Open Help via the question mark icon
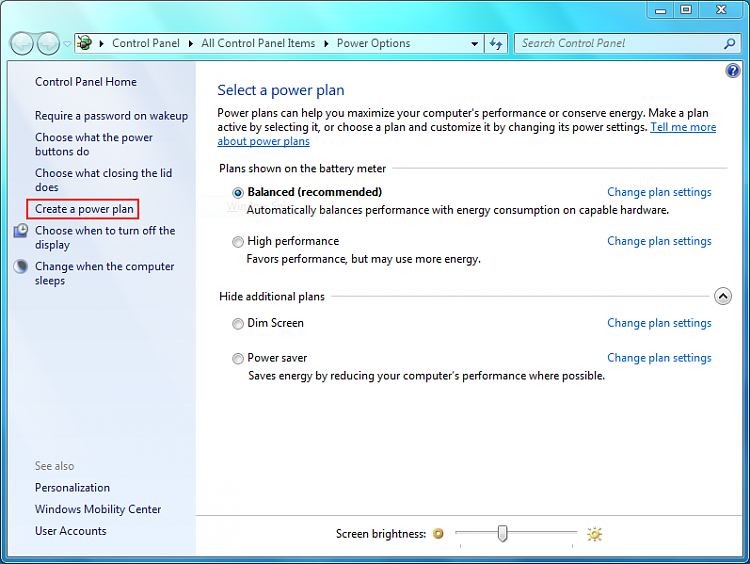Viewport: 750px width, 564px height. [732, 71]
